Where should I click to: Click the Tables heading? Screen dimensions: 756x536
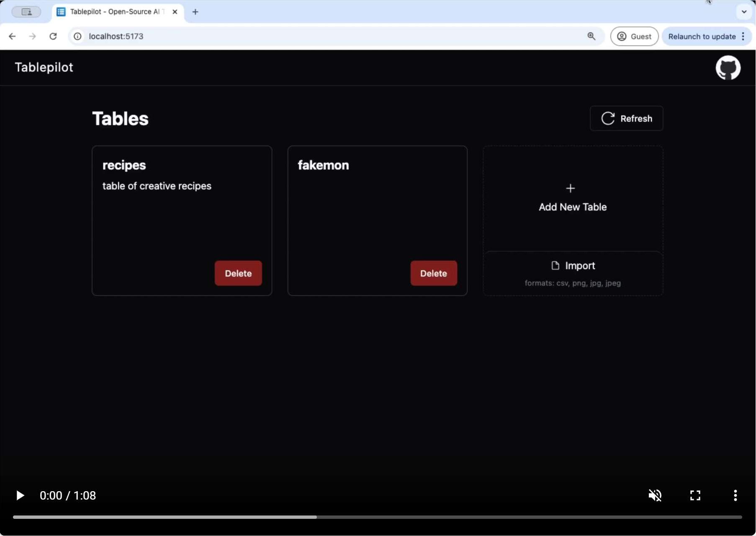[x=120, y=119]
